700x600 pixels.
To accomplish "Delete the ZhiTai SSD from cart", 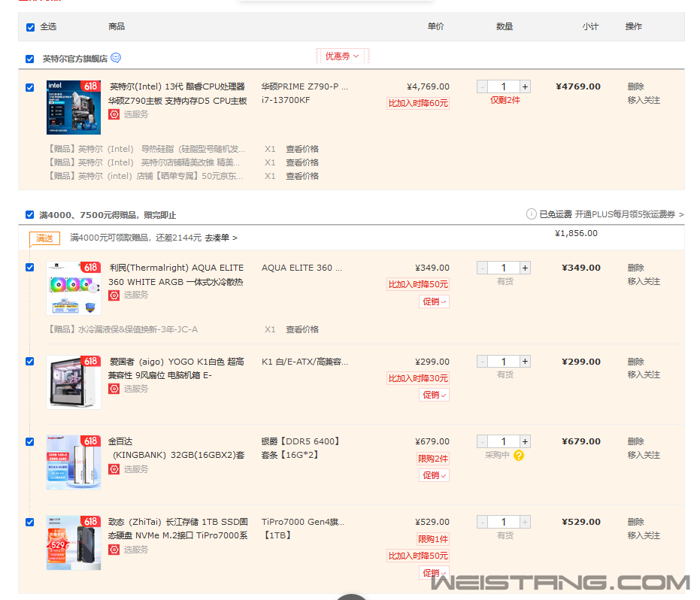I will (x=636, y=522).
